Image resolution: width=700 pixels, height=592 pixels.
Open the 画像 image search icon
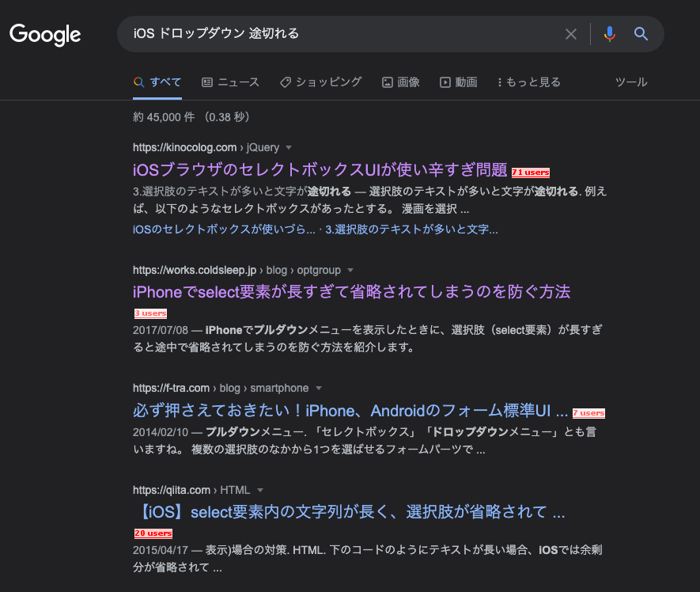click(x=387, y=82)
